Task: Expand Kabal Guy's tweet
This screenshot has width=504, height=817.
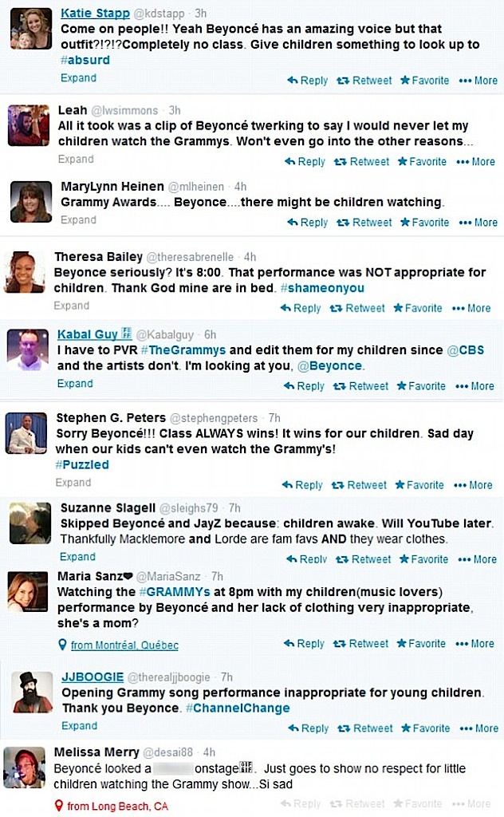Action: [75, 384]
